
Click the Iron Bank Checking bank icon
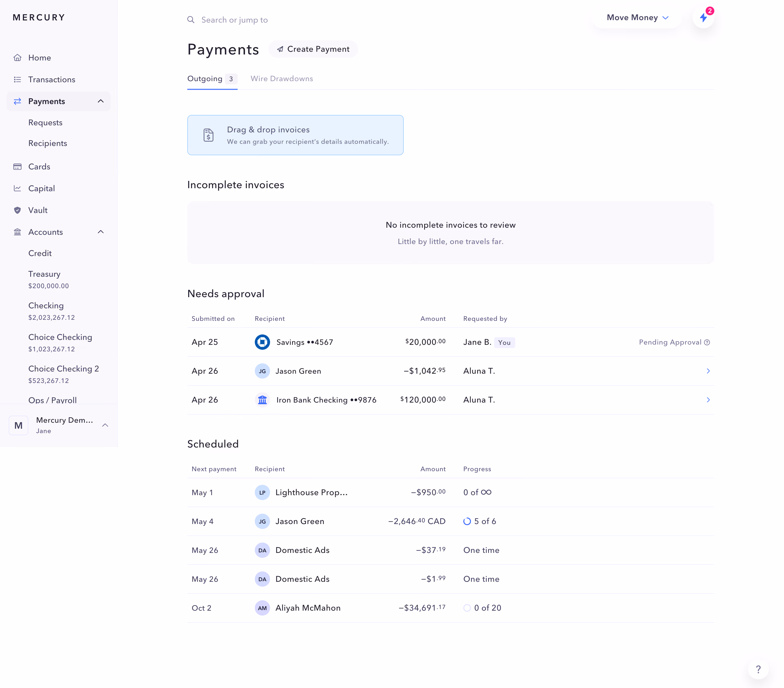[262, 400]
